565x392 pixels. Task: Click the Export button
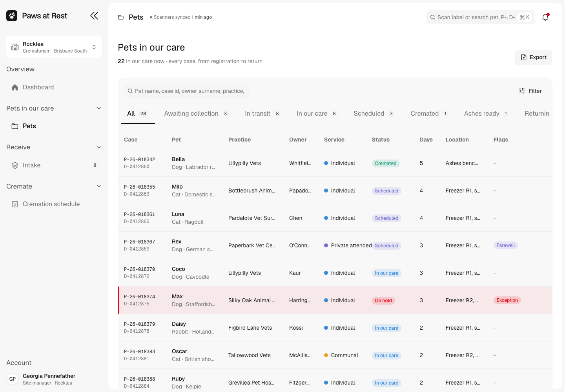pyautogui.click(x=533, y=57)
